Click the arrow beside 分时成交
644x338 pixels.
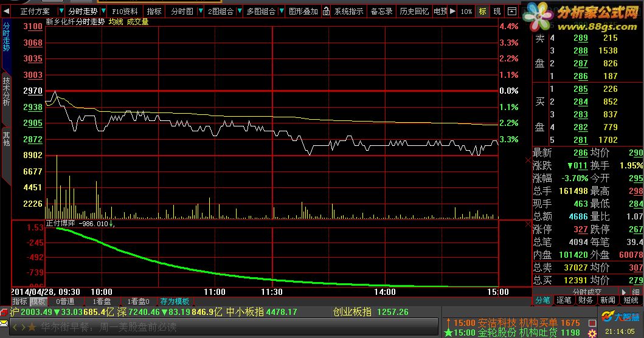(x=623, y=292)
